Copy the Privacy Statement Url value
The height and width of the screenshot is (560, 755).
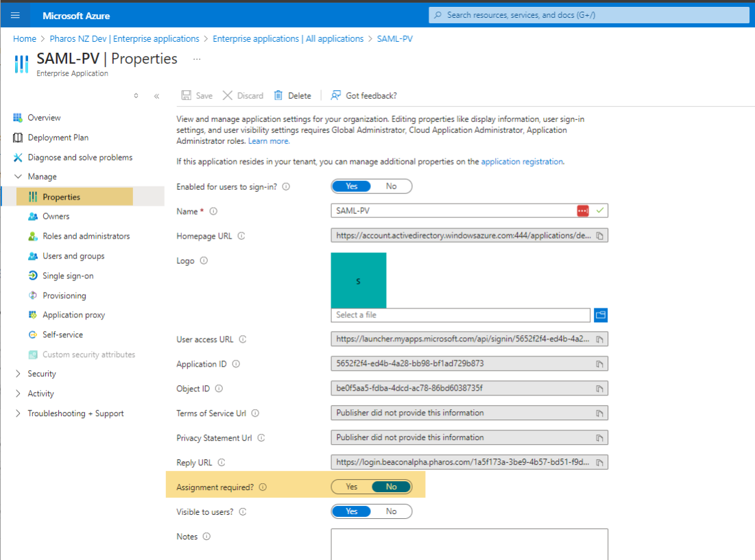[x=599, y=438]
